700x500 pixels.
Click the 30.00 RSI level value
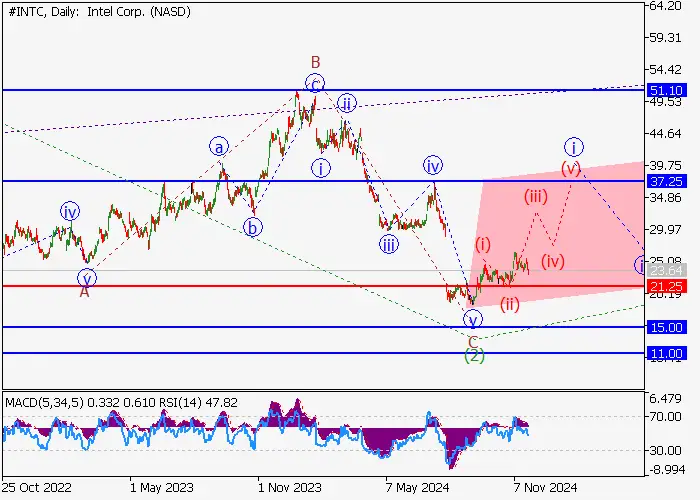(x=665, y=450)
